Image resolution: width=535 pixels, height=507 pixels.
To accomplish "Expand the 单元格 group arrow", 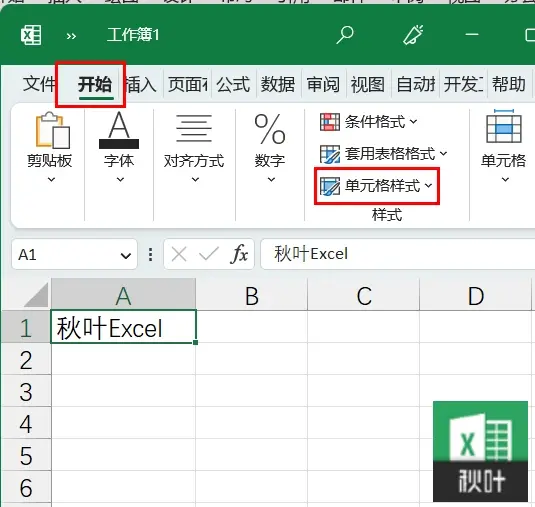I will 505,179.
